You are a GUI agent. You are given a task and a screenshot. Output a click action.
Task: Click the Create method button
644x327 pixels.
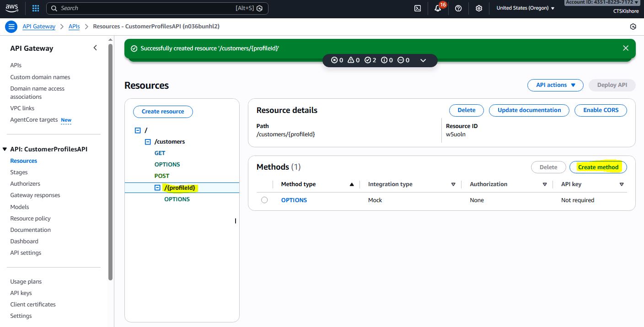598,167
